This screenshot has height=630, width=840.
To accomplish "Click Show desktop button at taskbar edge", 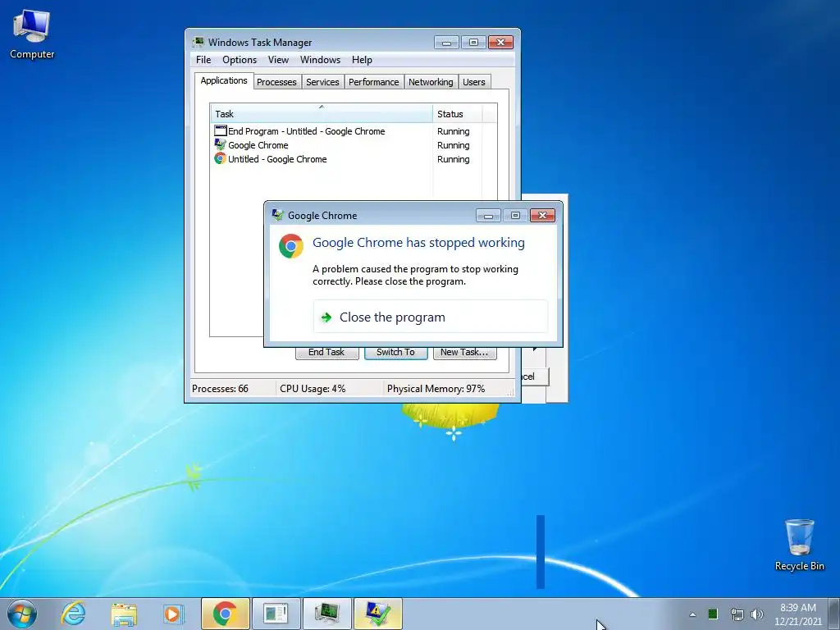I will tap(834, 614).
